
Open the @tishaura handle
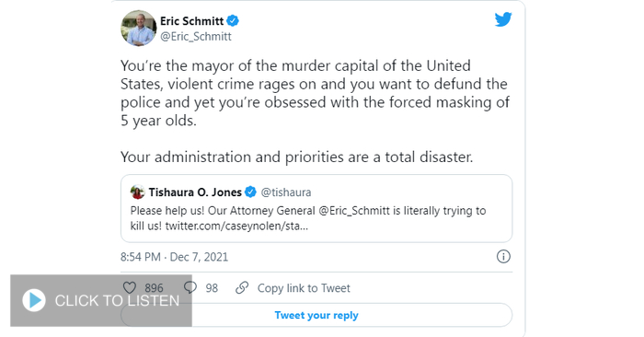pyautogui.click(x=286, y=192)
